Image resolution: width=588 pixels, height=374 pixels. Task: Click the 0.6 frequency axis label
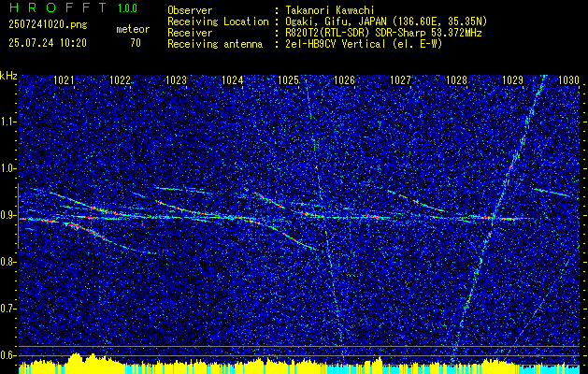(7, 355)
